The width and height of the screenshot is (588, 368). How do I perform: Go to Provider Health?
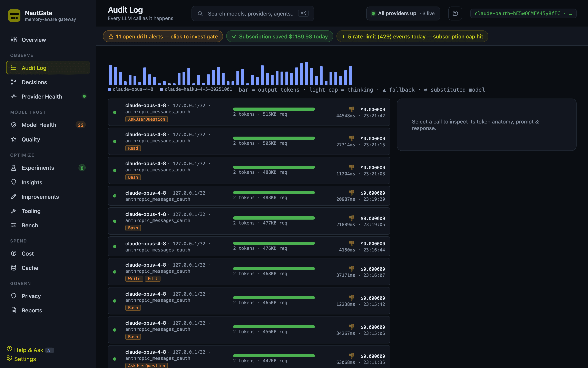tap(48, 96)
